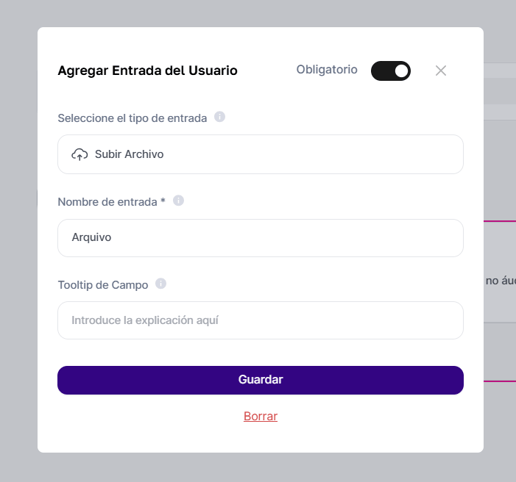Click the white knob of the Obligatorio toggle

point(401,71)
